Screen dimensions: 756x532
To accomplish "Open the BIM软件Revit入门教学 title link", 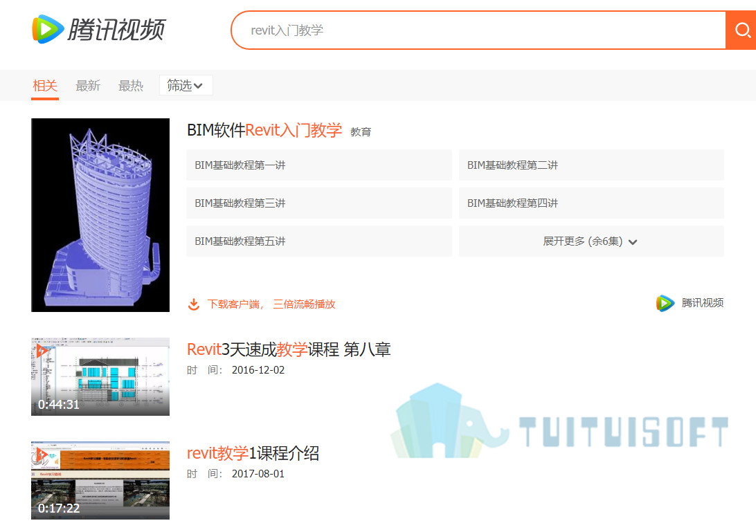I will (x=264, y=130).
